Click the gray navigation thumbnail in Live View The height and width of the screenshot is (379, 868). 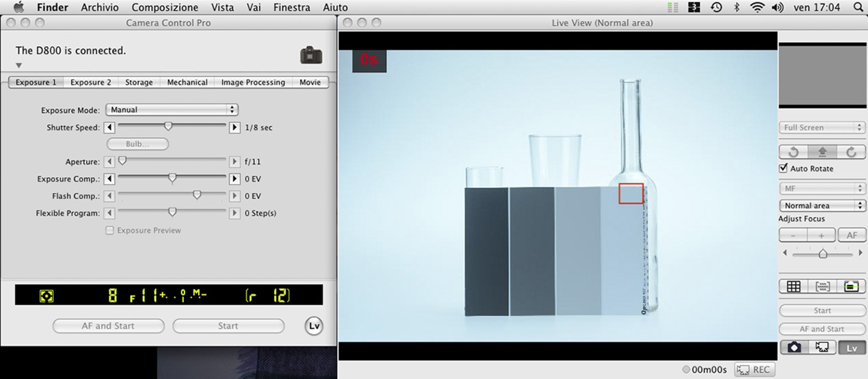(x=823, y=75)
